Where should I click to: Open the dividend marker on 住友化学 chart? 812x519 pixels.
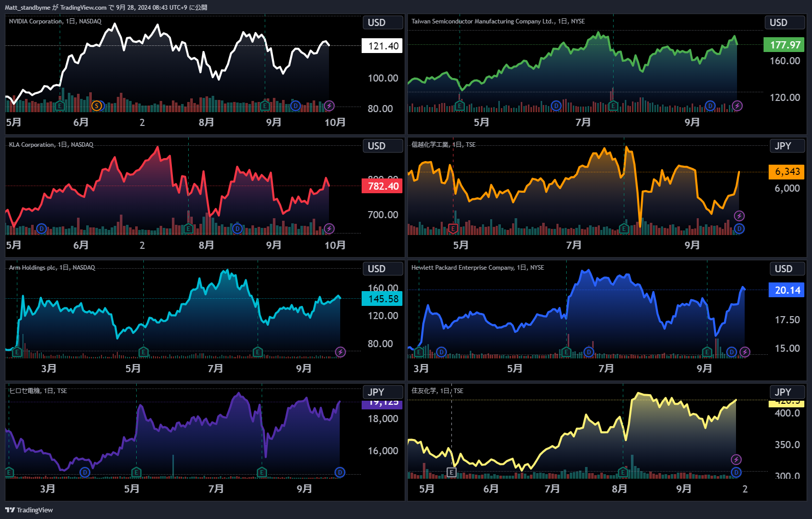[736, 473]
